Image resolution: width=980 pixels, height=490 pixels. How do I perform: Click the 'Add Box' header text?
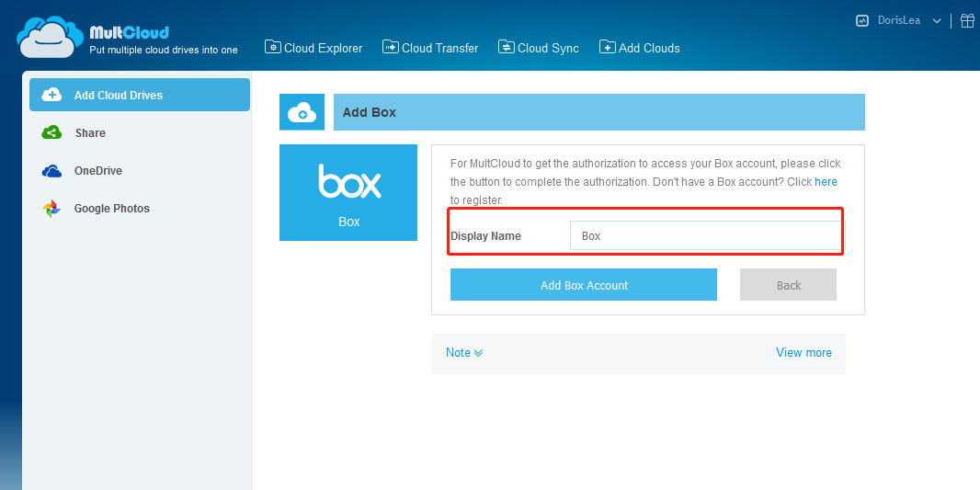tap(370, 112)
